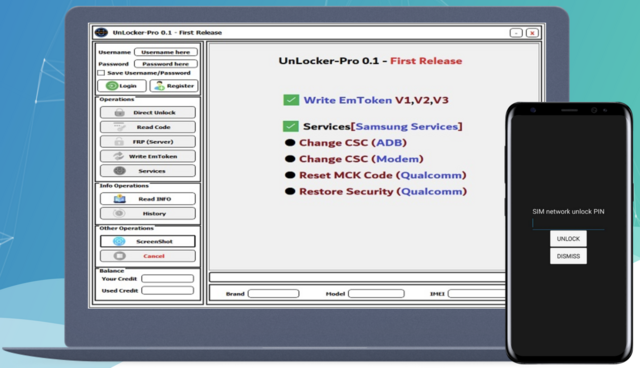
Task: Click the Model field
Action: click(x=376, y=294)
